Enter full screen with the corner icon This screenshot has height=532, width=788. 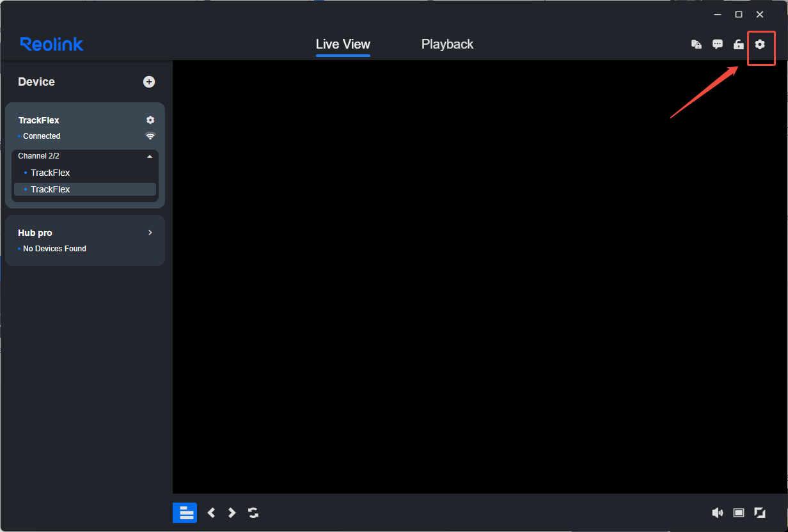pos(760,513)
